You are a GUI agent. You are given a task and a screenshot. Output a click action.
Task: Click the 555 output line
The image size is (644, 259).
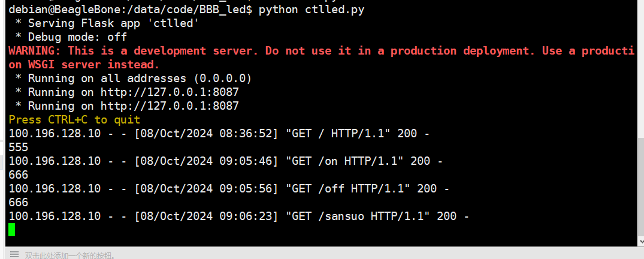19,147
